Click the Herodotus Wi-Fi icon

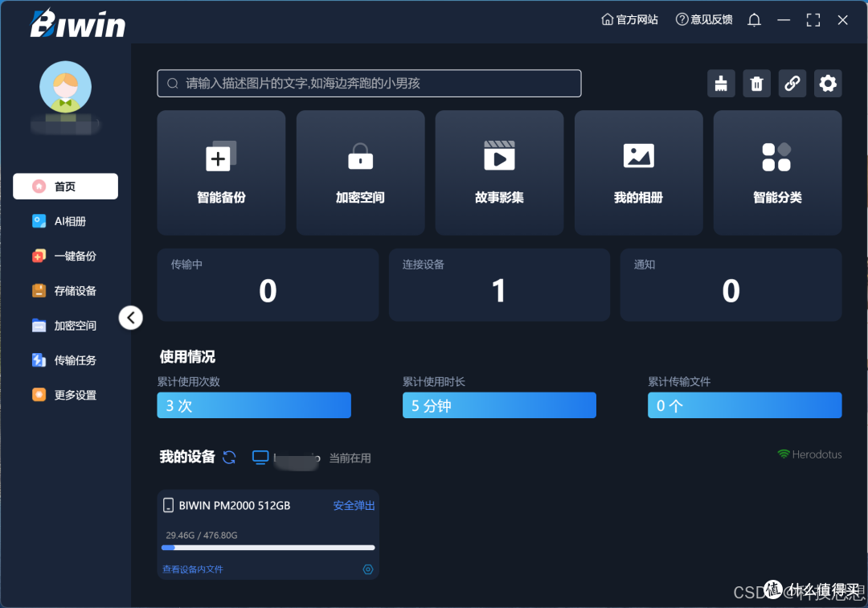784,454
